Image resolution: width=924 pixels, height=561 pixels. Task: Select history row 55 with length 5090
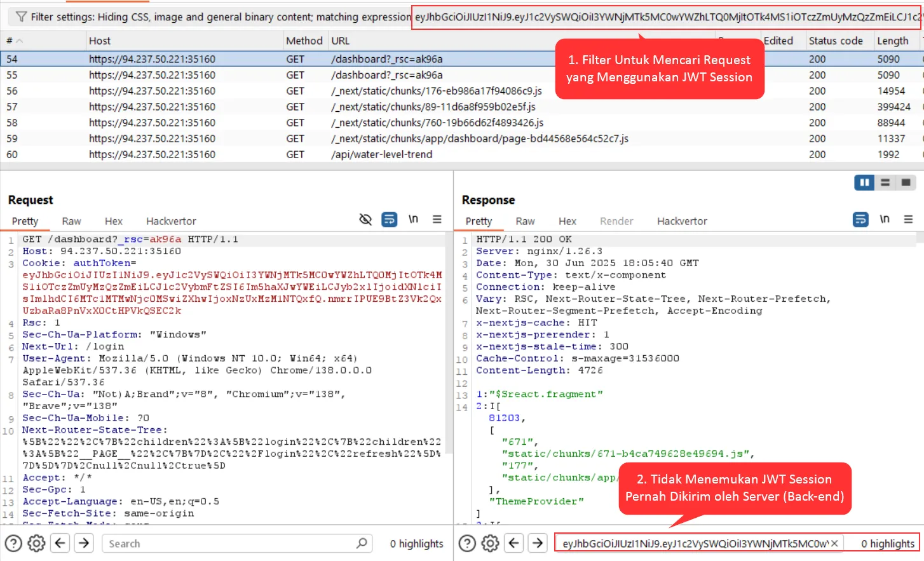(x=462, y=75)
